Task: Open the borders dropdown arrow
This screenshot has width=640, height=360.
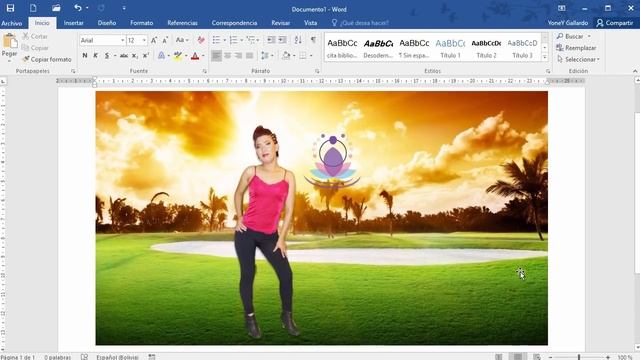Action: click(x=311, y=56)
